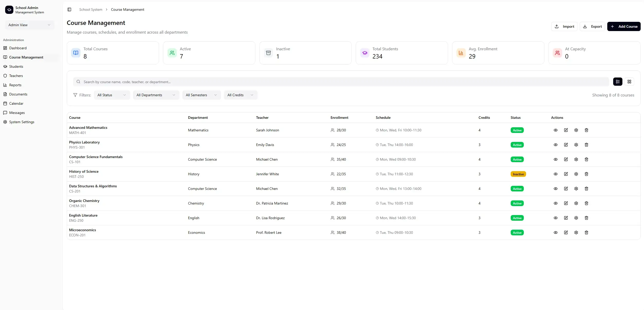Switch to grid view using the grid icon

630,82
